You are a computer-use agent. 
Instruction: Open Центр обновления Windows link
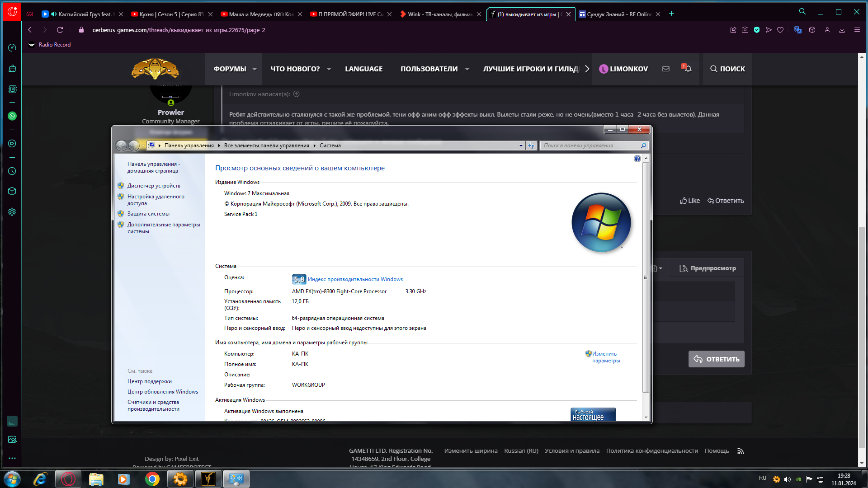tap(163, 392)
